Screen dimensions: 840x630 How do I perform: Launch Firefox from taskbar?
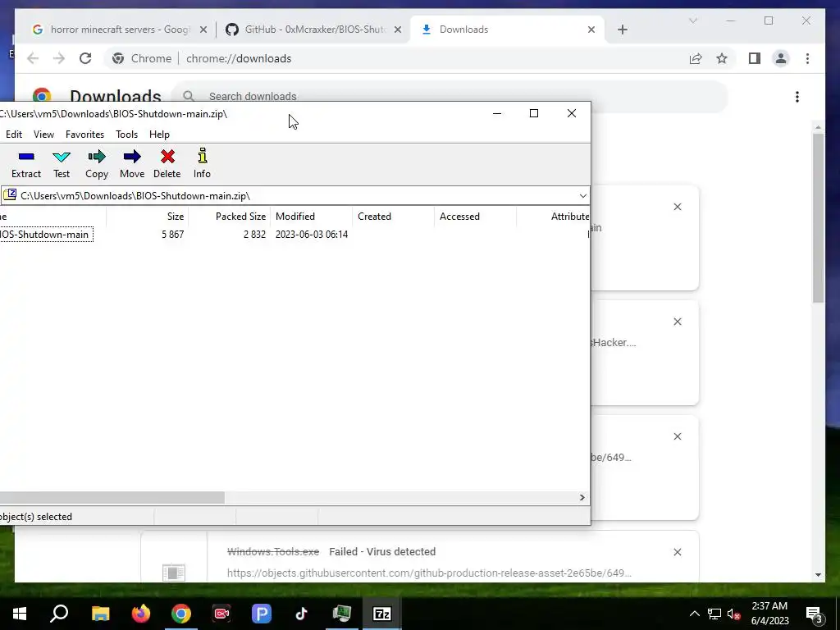(141, 614)
